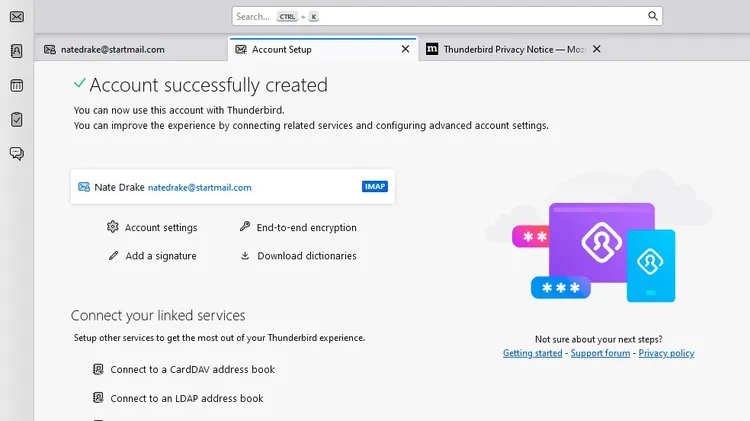This screenshot has width=750, height=421.
Task: Close the Account Setup tab
Action: pyautogui.click(x=405, y=49)
